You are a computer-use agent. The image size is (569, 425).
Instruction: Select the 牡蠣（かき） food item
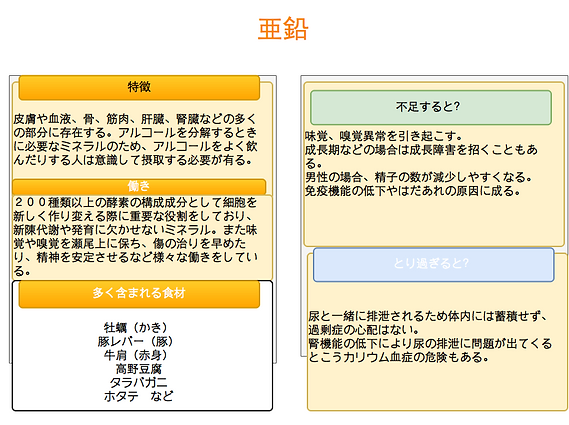(136, 327)
